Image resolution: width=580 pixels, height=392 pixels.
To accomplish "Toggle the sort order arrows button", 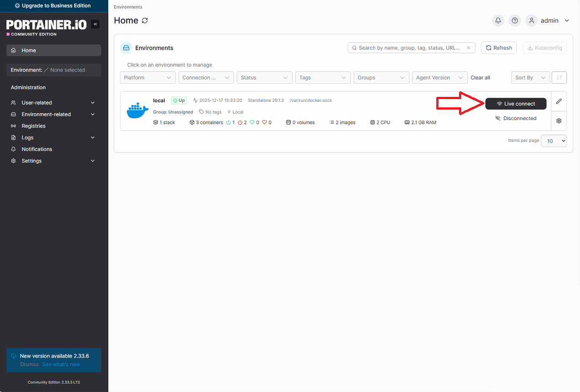I will (x=559, y=78).
